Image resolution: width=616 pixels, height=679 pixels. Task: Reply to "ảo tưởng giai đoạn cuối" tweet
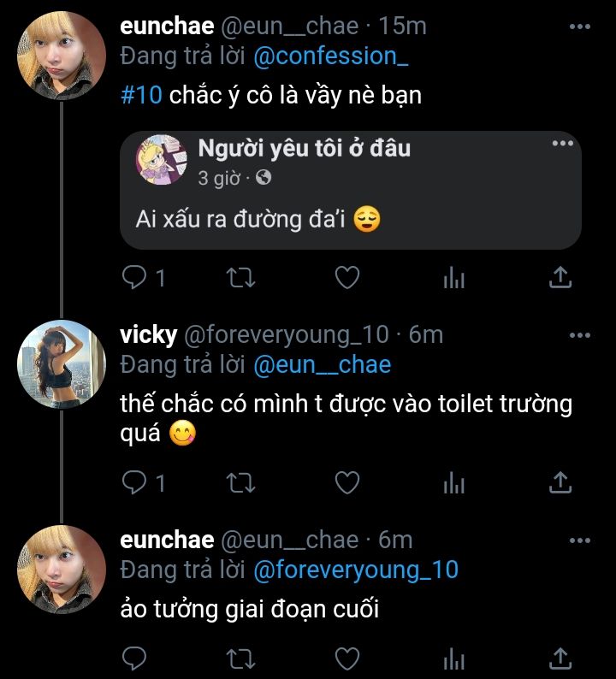tap(134, 658)
